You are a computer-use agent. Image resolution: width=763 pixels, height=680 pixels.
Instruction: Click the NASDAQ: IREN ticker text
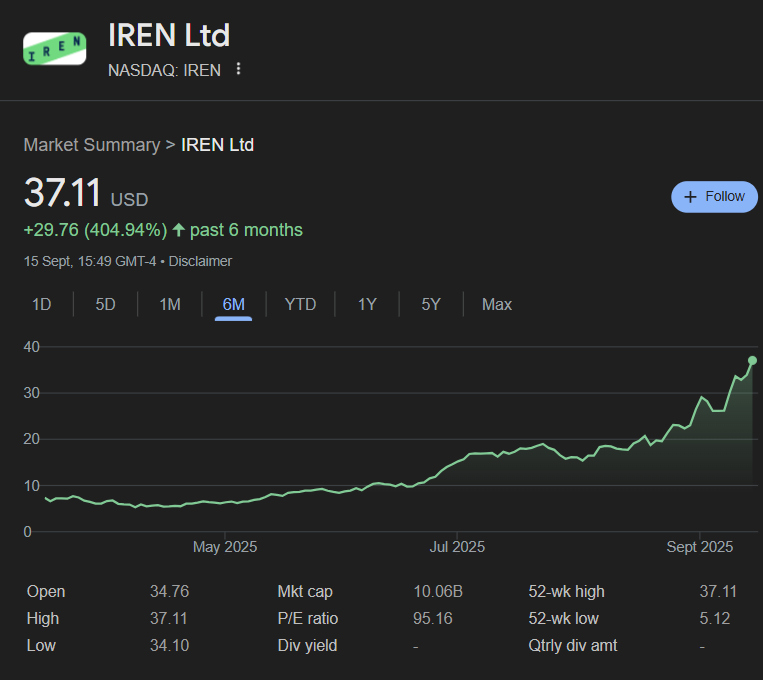tap(164, 71)
